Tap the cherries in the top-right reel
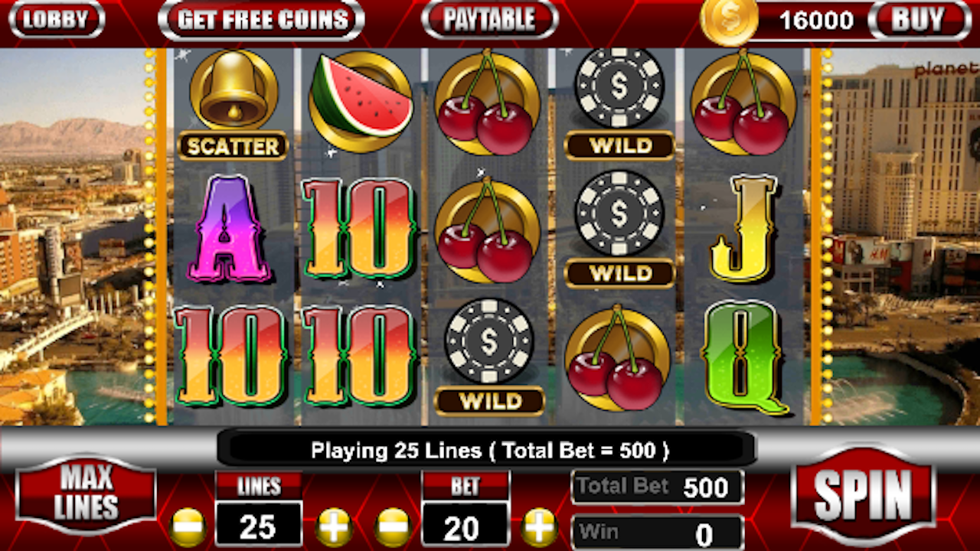The image size is (980, 551). pyautogui.click(x=743, y=103)
